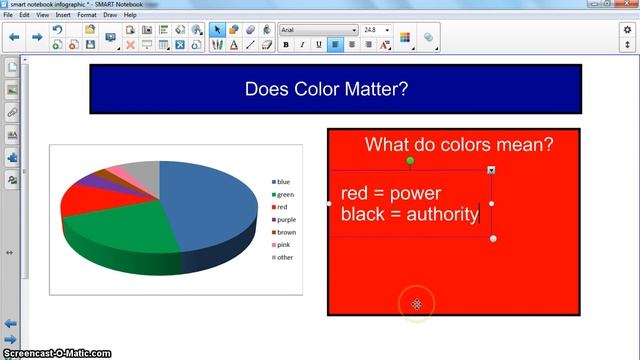This screenshot has height=360, width=640.
Task: Go to the previous page with toolbar back arrow
Action: pos(14,37)
